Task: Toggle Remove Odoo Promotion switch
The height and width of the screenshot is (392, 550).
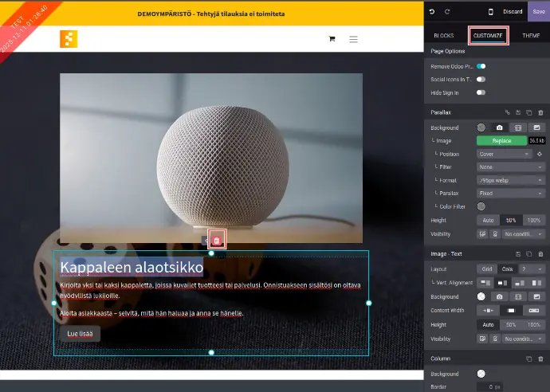Action: click(481, 66)
